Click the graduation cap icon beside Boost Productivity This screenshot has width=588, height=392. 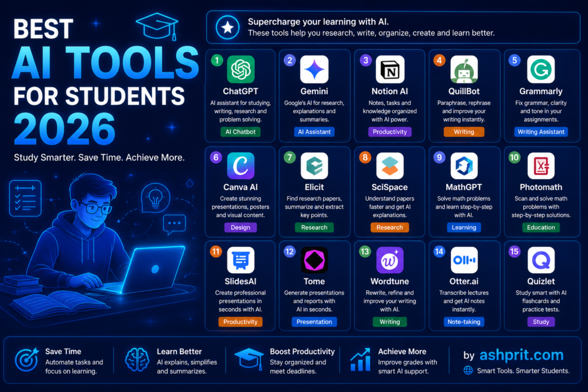point(249,359)
